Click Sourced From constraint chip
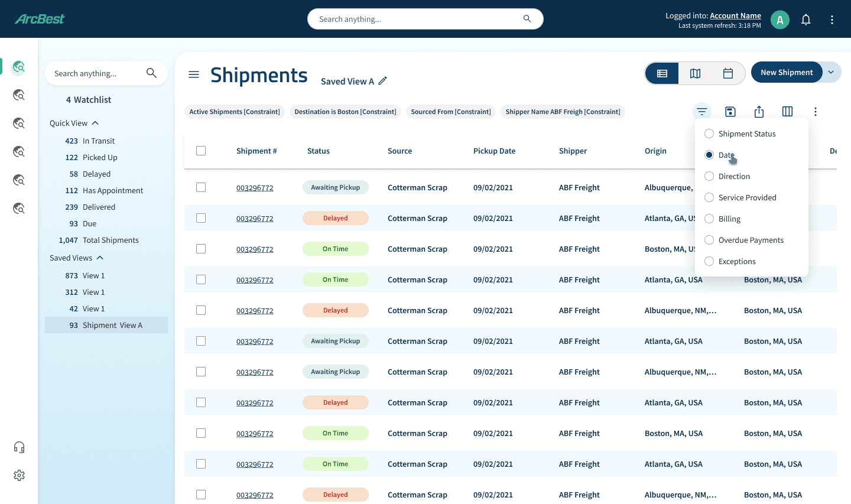The height and width of the screenshot is (504, 851). (x=451, y=112)
